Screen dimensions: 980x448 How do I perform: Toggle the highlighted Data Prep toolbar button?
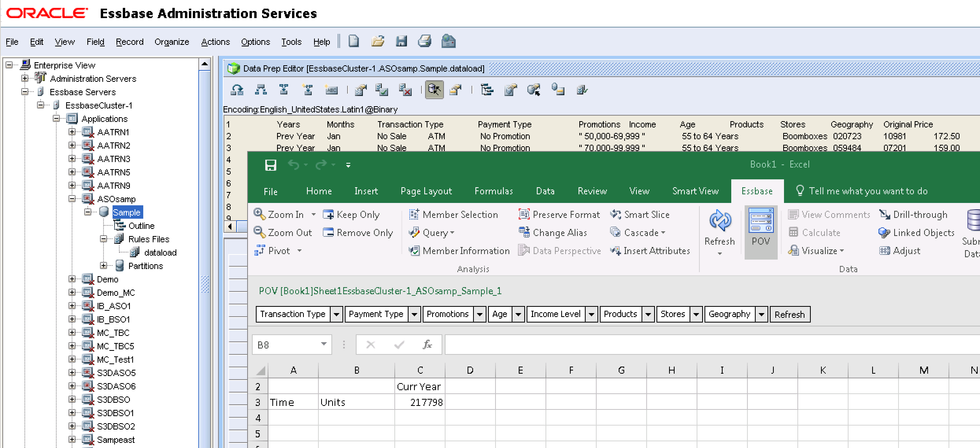(434, 90)
